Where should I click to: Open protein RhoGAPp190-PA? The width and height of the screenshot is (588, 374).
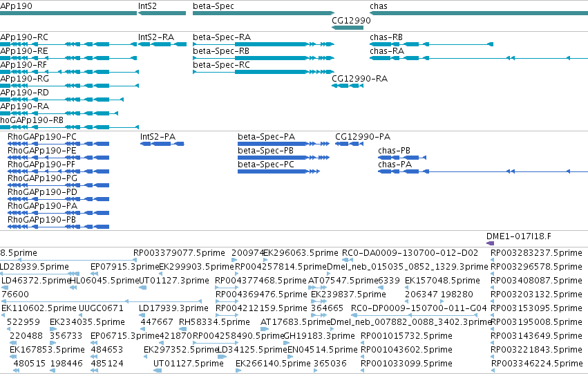(x=58, y=214)
